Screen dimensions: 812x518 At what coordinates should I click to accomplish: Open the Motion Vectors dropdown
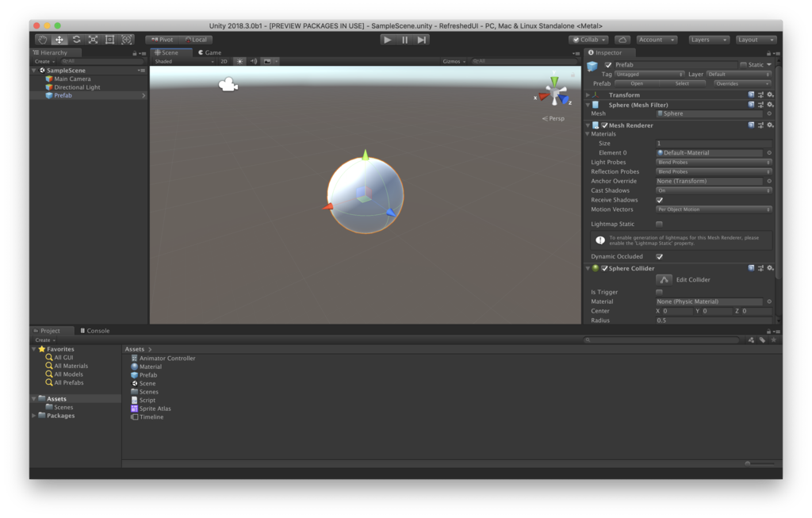pyautogui.click(x=714, y=209)
